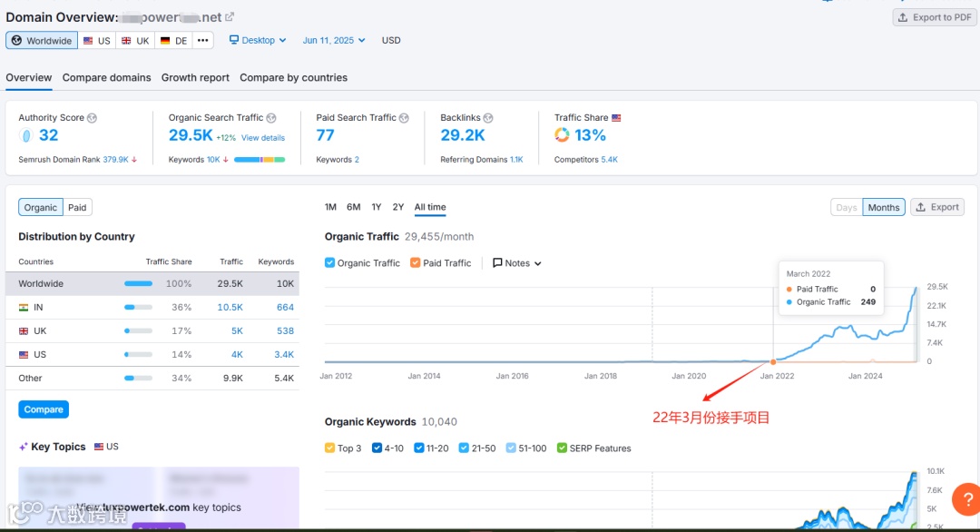This screenshot has width=980, height=532.
Task: Click the Backlinks info icon
Action: click(488, 117)
